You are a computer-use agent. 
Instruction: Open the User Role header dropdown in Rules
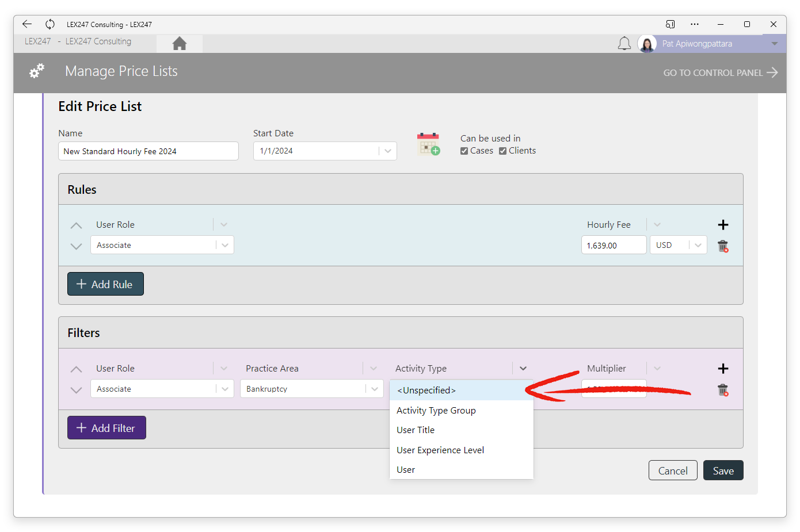click(x=224, y=225)
